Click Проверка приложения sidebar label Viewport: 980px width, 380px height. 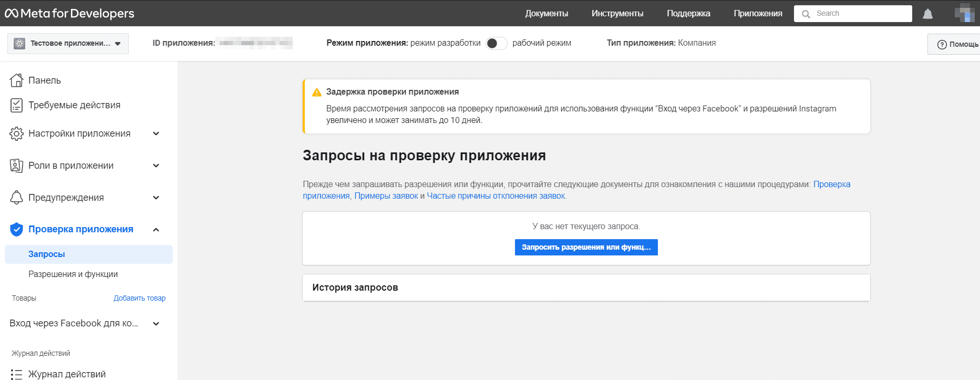(81, 229)
